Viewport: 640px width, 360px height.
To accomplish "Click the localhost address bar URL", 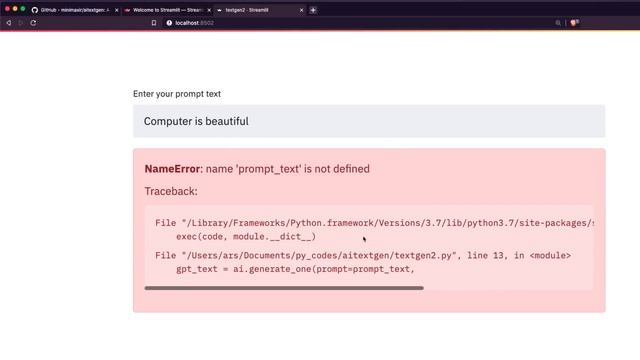I will pyautogui.click(x=194, y=23).
